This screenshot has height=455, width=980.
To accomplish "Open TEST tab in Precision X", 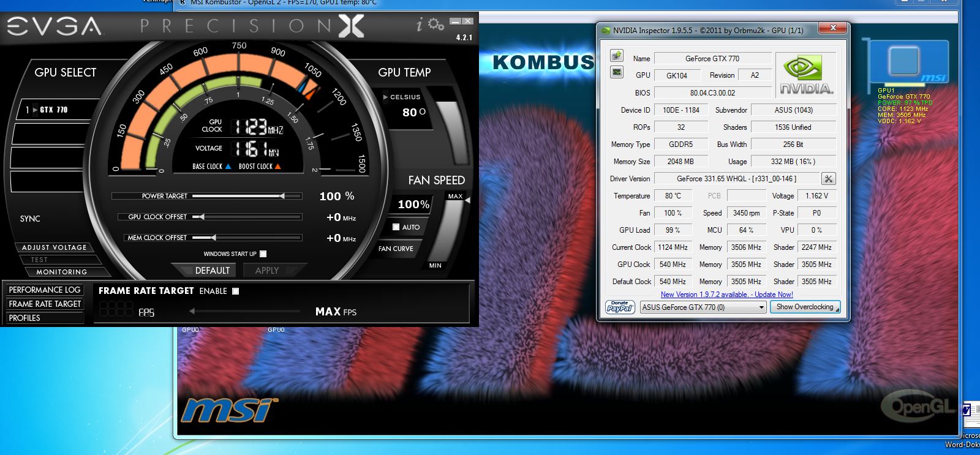I will coord(39,260).
